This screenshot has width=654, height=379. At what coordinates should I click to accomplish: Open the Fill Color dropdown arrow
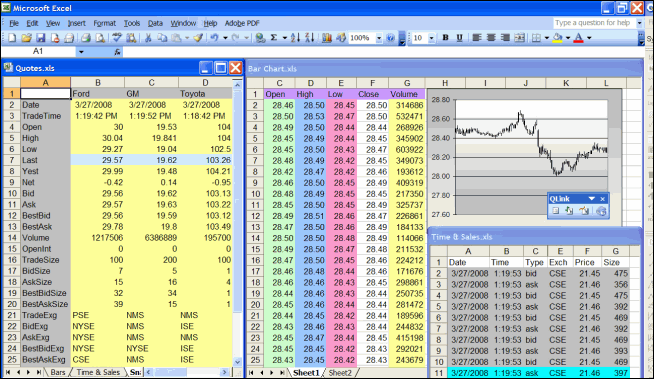[568, 38]
